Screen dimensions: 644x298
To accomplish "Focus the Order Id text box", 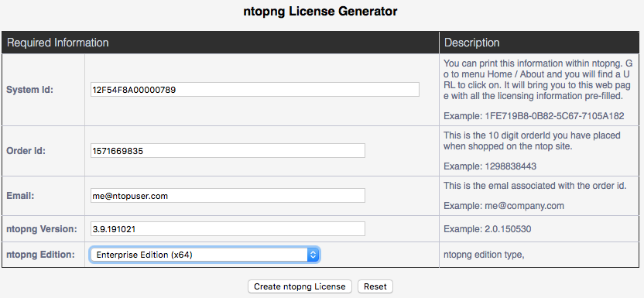I will 228,151.
